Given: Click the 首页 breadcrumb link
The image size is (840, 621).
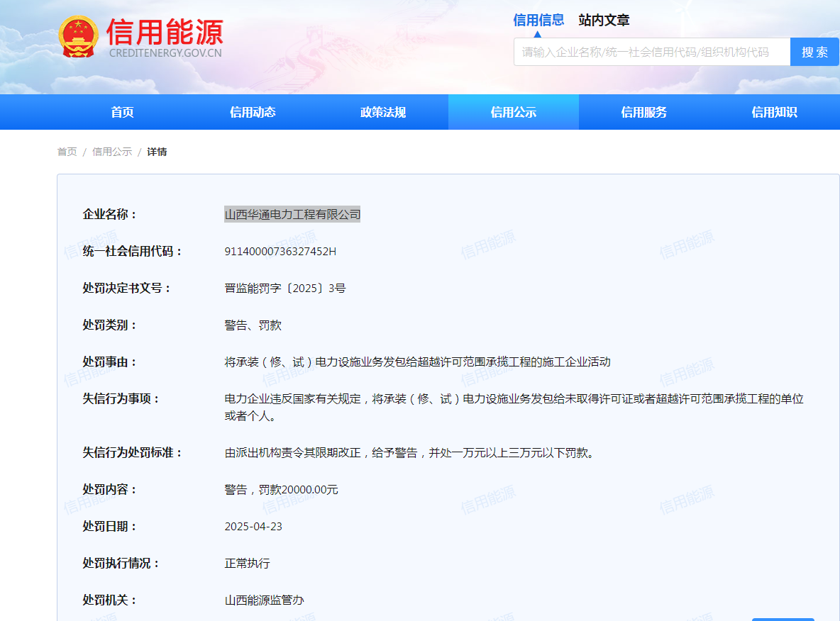Looking at the screenshot, I should coord(67,152).
